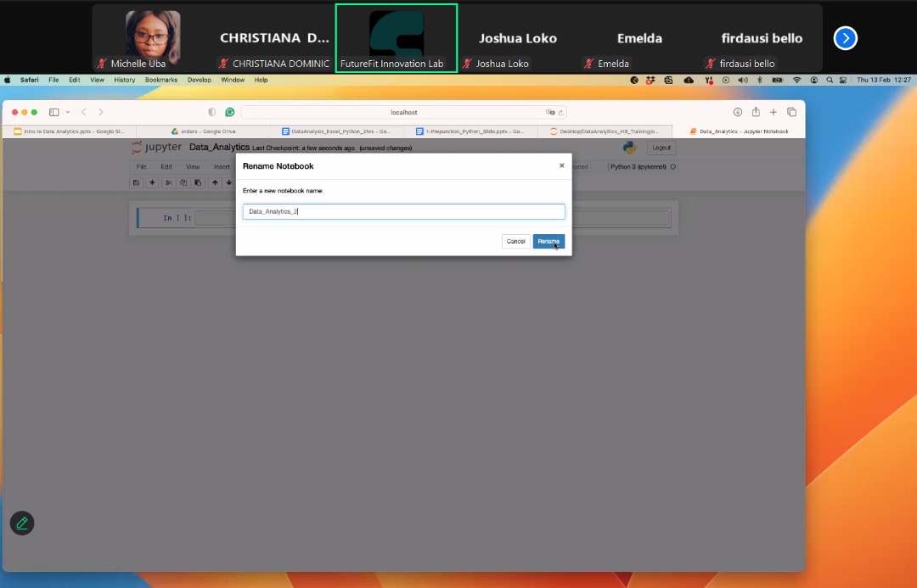Open the Safari menu in the menu bar
Image resolution: width=917 pixels, height=588 pixels.
pyautogui.click(x=29, y=80)
